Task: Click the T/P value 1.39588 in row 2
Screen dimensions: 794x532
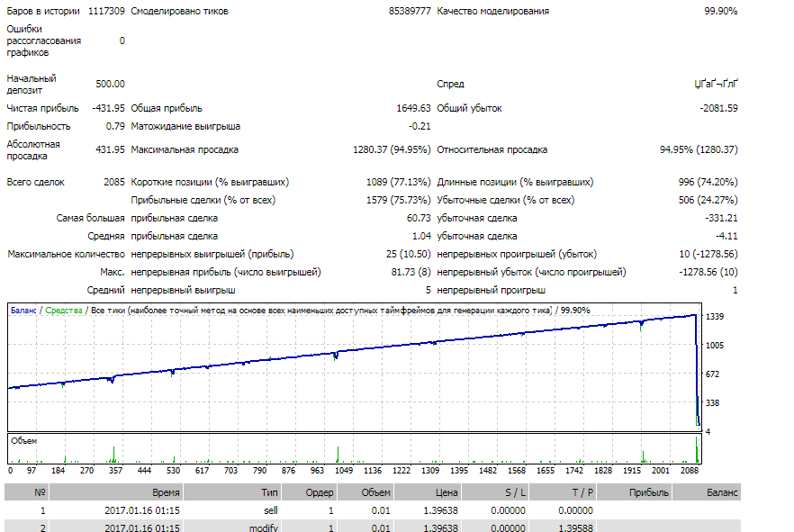Action: click(576, 528)
